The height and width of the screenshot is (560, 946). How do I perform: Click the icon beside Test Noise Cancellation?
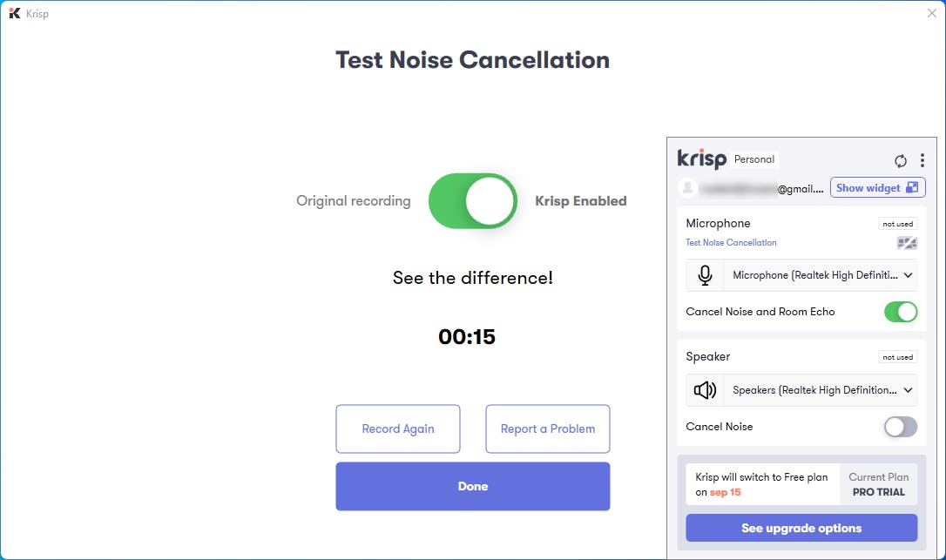click(x=907, y=243)
